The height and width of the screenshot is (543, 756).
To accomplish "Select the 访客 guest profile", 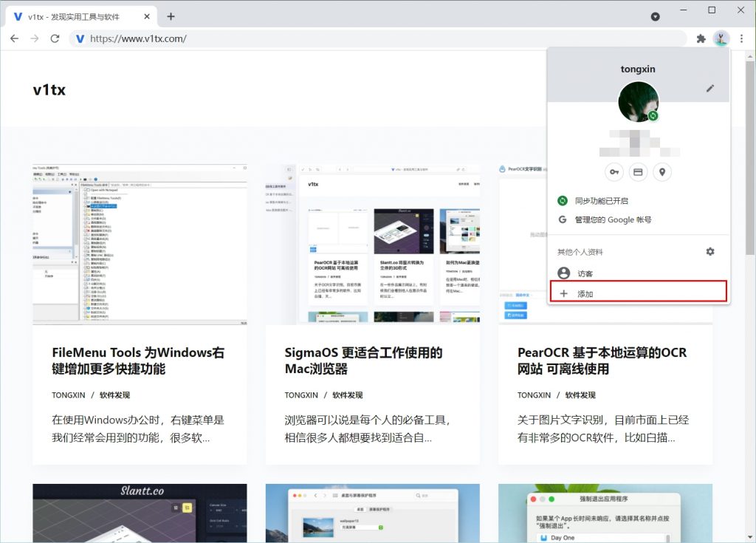I will pos(639,273).
